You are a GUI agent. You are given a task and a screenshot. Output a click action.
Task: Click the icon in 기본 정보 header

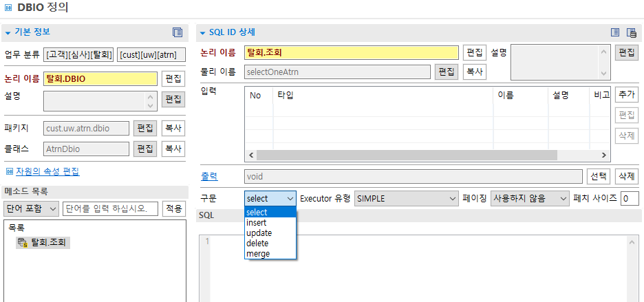click(x=178, y=32)
